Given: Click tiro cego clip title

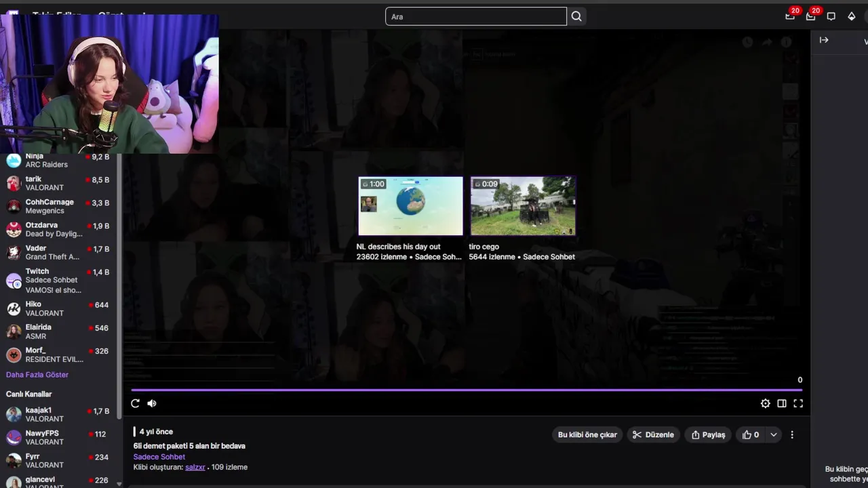Looking at the screenshot, I should tap(484, 247).
